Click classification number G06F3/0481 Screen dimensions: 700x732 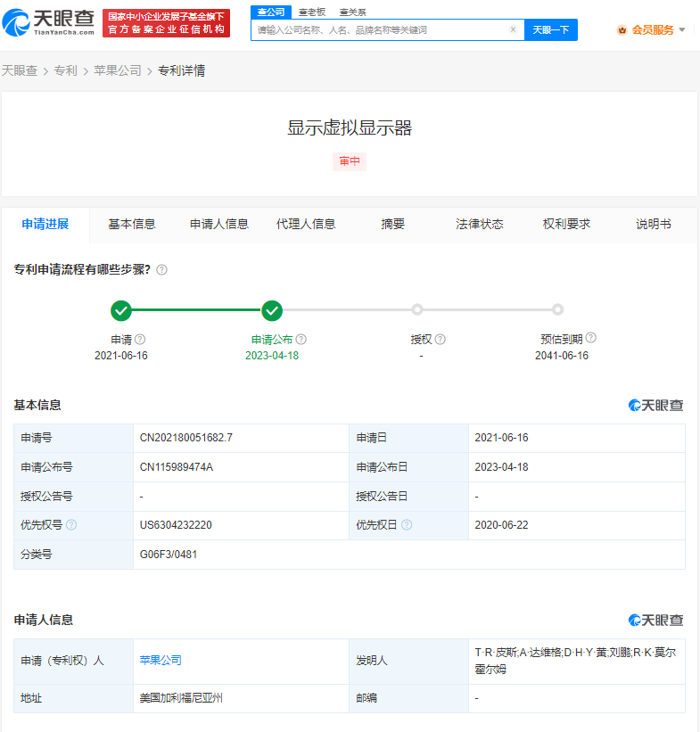pos(169,555)
